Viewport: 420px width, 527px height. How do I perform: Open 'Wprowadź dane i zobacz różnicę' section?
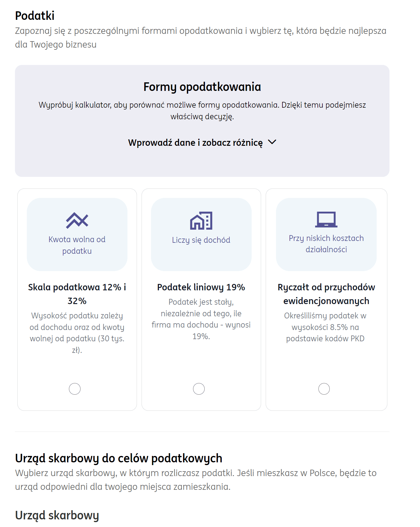(195, 143)
